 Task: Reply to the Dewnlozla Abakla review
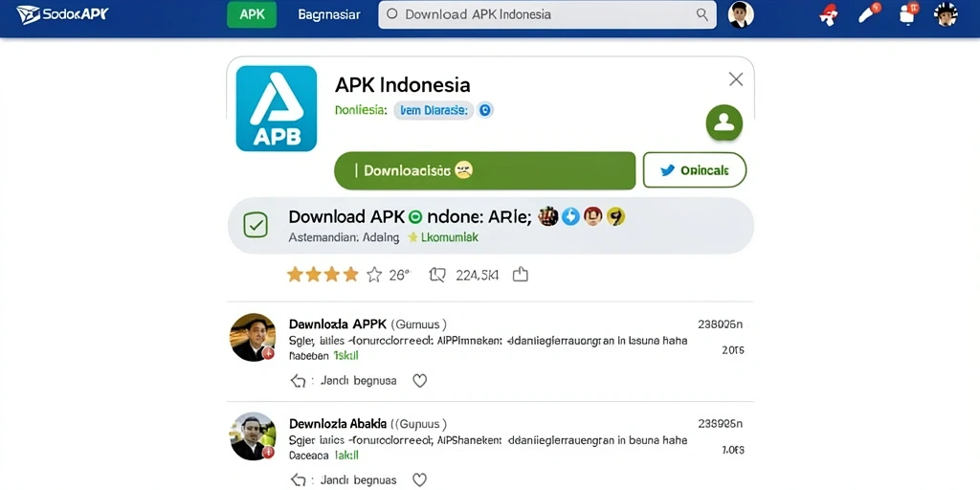344,480
